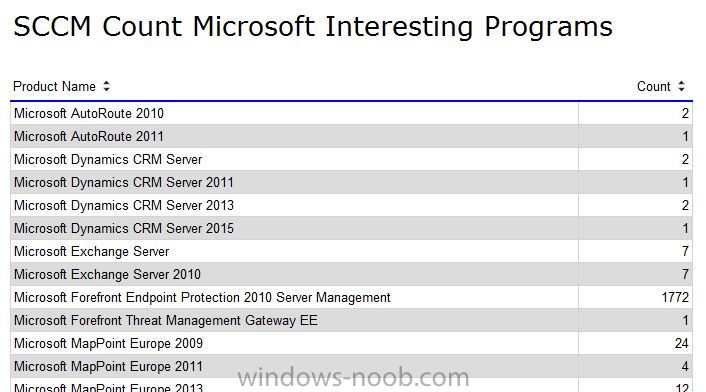Viewport: 706px width, 392px height.
Task: Click the count value 24
Action: click(x=682, y=343)
